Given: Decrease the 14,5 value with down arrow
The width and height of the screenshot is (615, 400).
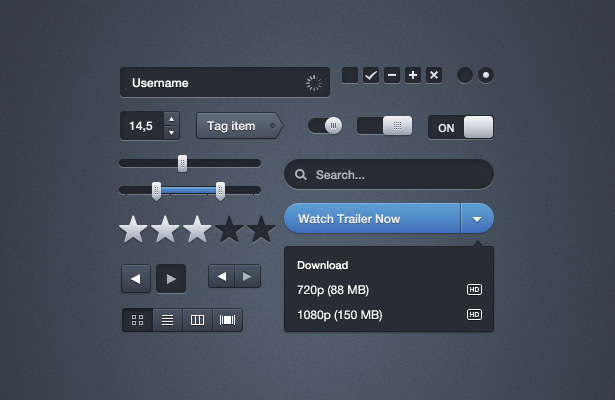Looking at the screenshot, I should [171, 133].
